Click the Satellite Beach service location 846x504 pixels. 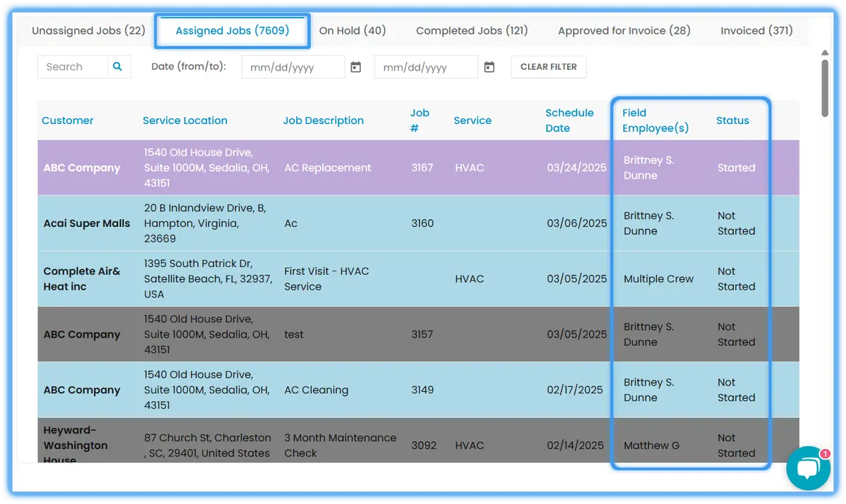(208, 279)
